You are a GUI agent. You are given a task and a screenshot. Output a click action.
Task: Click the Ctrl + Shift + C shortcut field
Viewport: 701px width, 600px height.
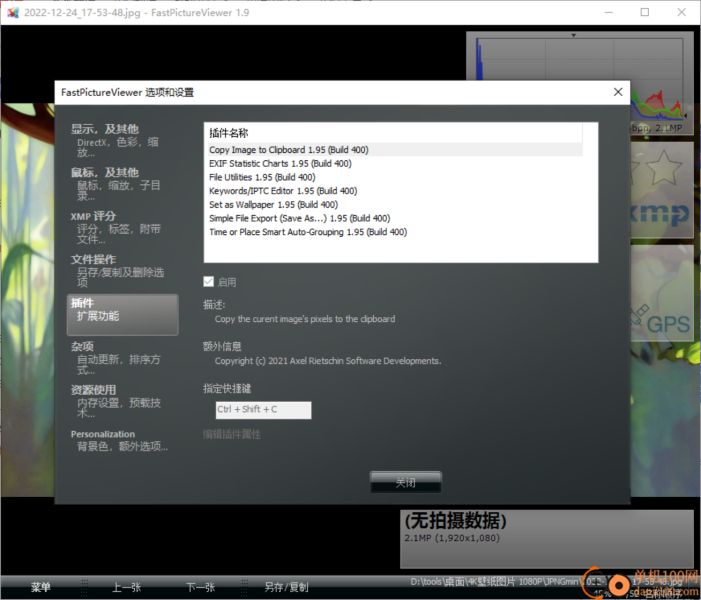tap(263, 410)
